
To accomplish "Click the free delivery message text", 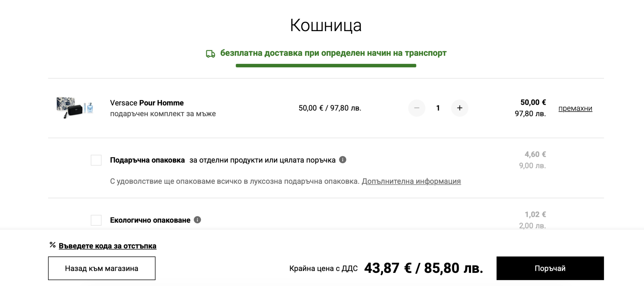I will point(333,53).
